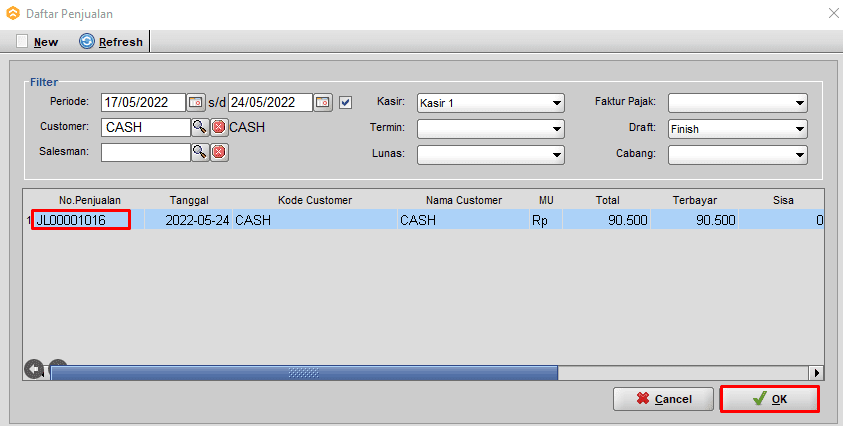Click the round back arrow icon below the table
843x426 pixels.
[x=34, y=370]
